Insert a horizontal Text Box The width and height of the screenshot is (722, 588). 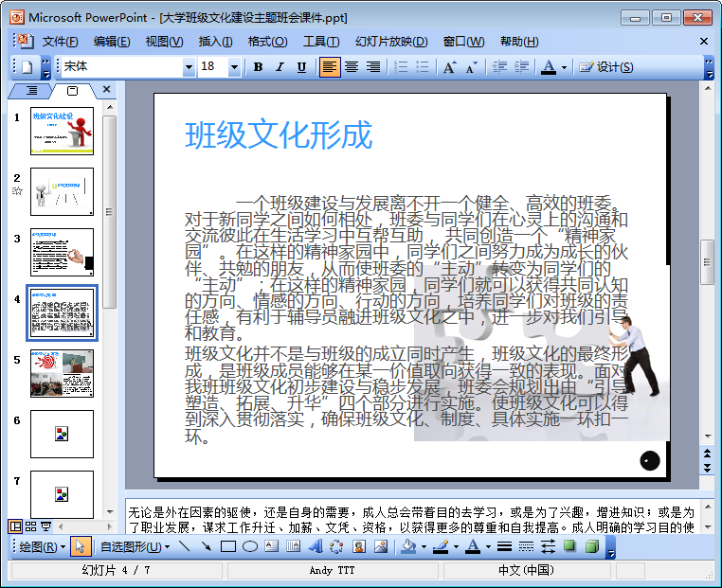click(x=272, y=546)
